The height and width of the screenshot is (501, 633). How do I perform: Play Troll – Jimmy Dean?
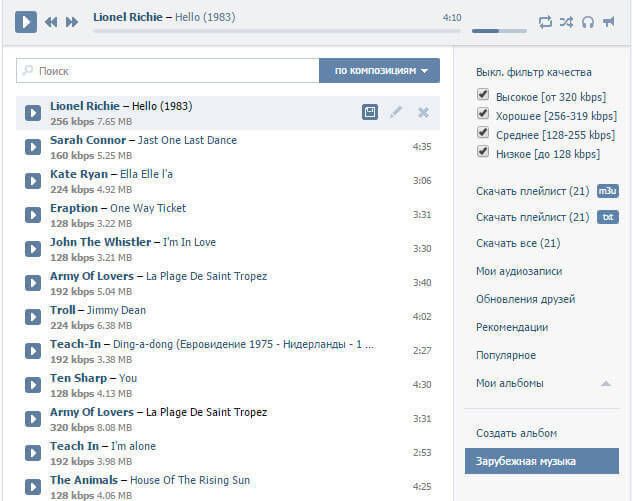pos(33,317)
